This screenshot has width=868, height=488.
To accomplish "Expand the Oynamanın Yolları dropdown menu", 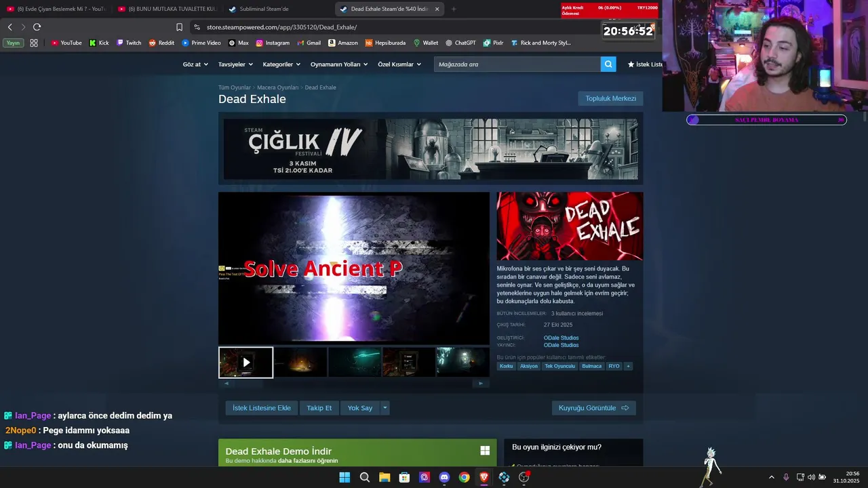I will [339, 64].
